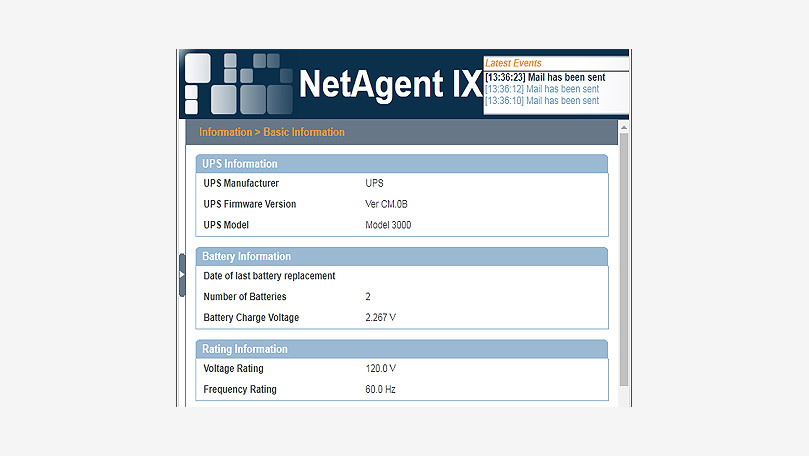Click the Rating Information section header
Screen dimensions: 809x456
[x=245, y=350]
